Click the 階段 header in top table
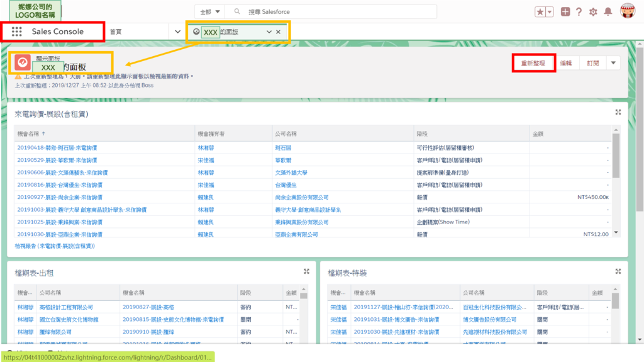Viewport: 644px width, 362px height. [422, 133]
